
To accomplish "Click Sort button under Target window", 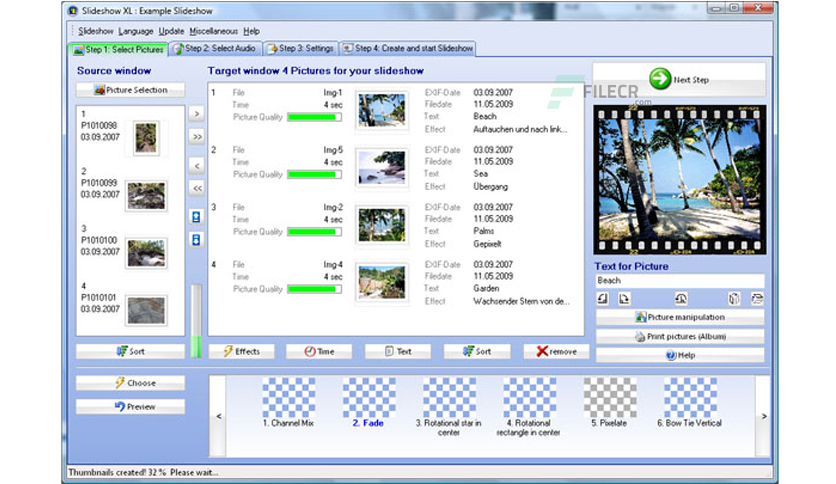I will click(477, 351).
